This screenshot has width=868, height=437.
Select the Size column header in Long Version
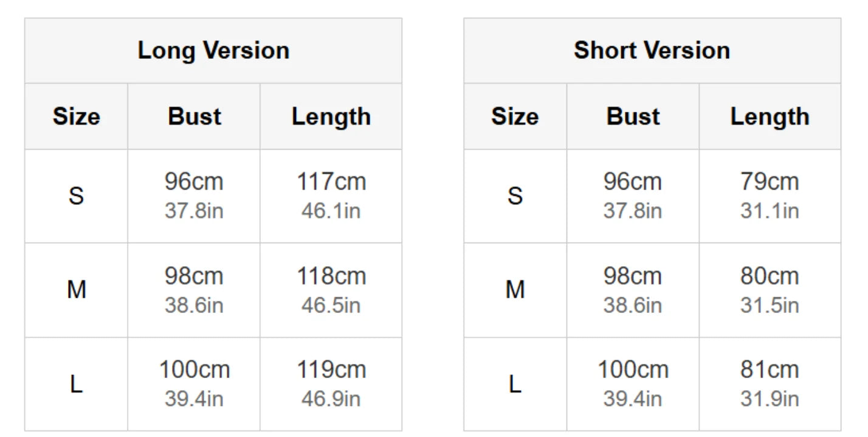(76, 116)
